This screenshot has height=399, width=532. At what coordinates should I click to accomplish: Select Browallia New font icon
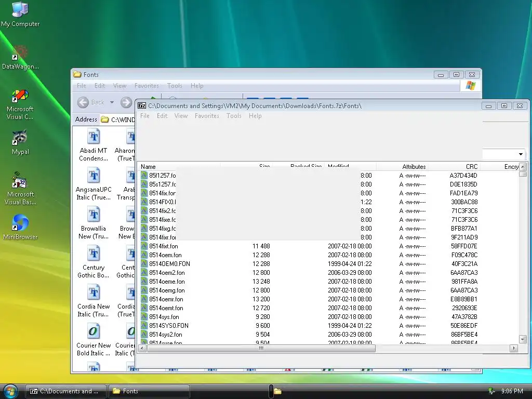coord(94,223)
